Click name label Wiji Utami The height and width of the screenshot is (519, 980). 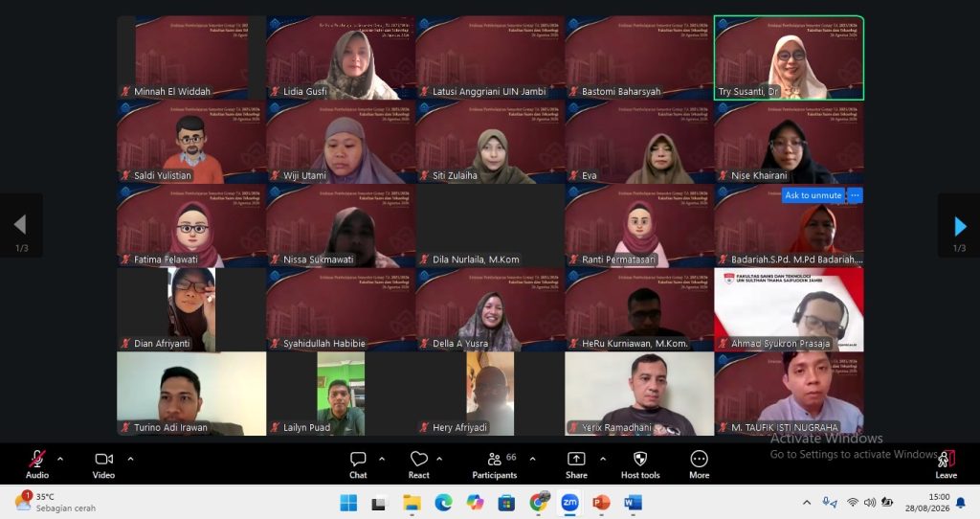[304, 175]
